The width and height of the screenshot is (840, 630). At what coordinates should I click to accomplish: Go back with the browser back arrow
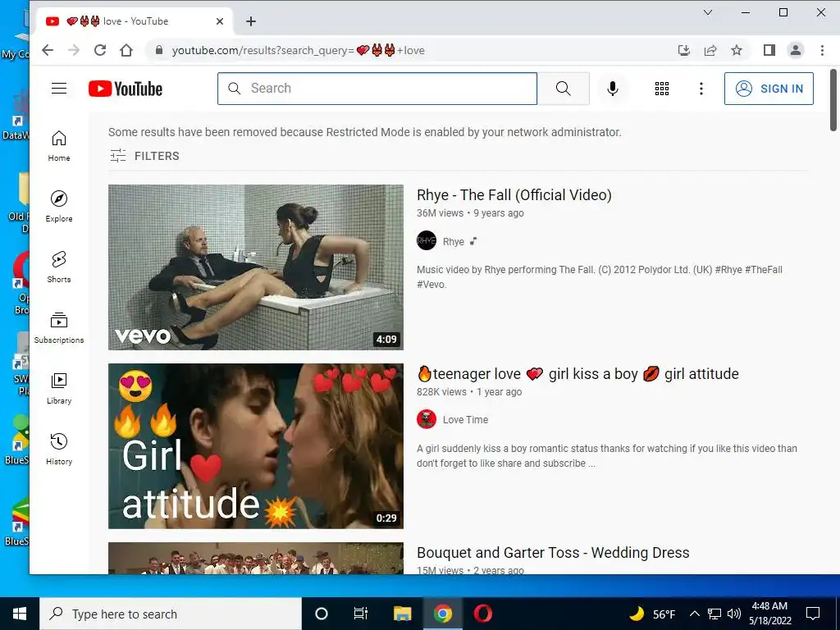[x=48, y=50]
